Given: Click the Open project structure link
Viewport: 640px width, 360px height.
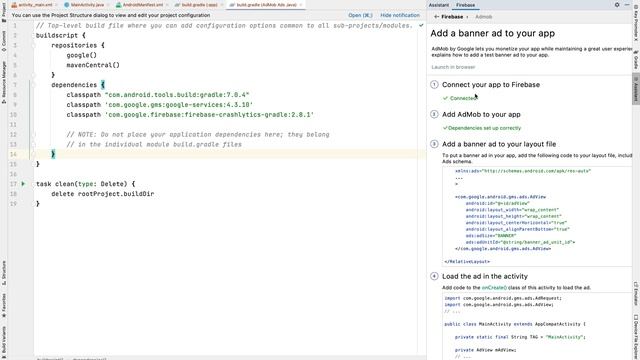Looking at the screenshot, I should 360,15.
